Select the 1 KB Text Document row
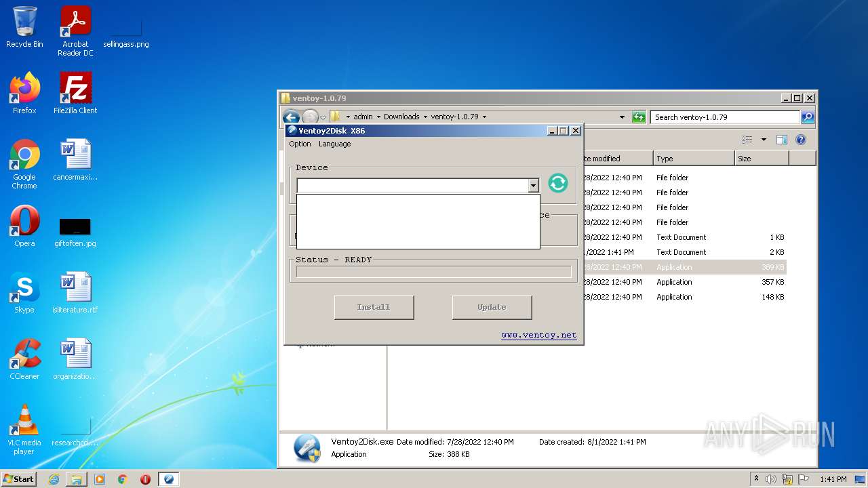 [x=684, y=237]
